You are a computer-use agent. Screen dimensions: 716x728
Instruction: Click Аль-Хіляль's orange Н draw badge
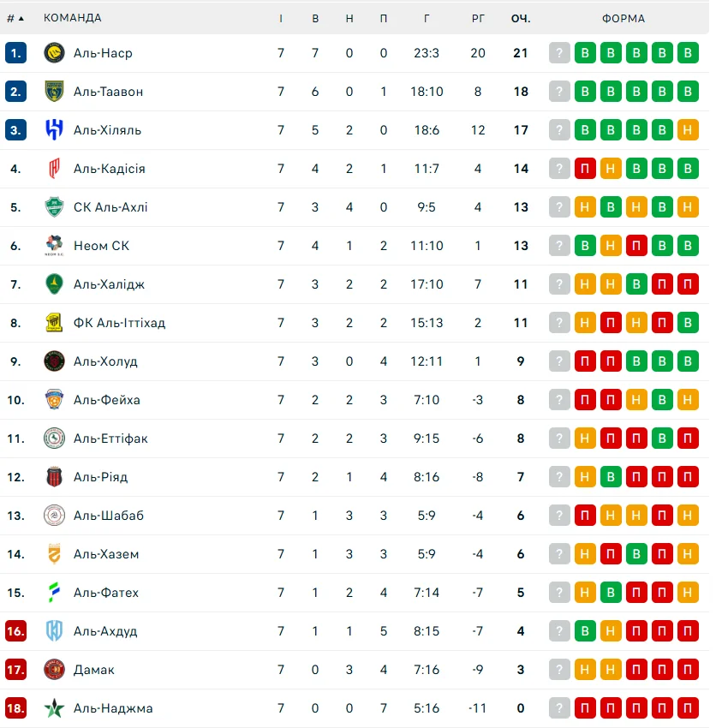pos(688,130)
